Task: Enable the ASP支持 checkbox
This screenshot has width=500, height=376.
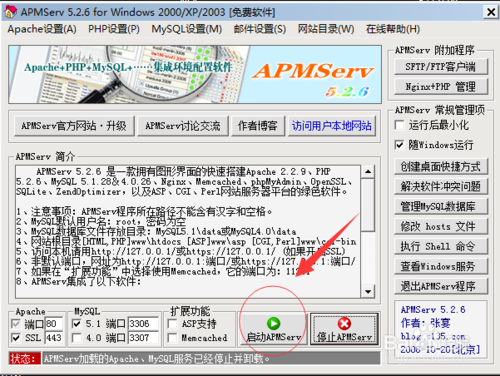Action: [x=172, y=323]
